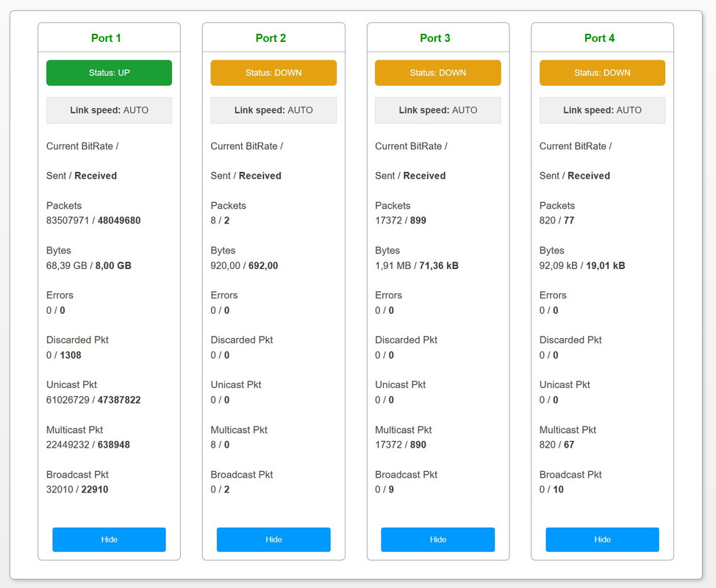Viewport: 716px width, 588px height.
Task: Click Port 2 broadcast value 0 / 2
Action: coord(220,490)
